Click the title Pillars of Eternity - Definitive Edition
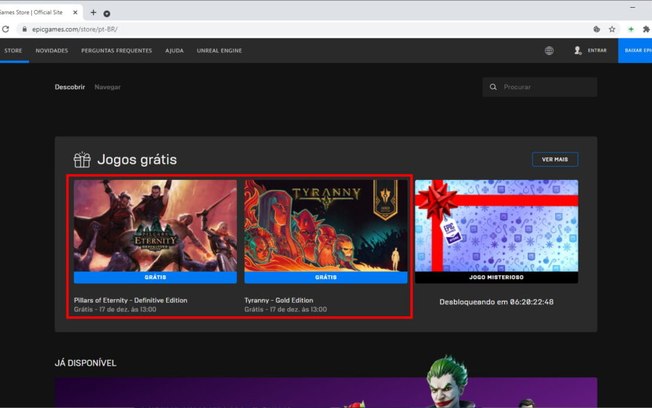652x408 pixels. [131, 300]
